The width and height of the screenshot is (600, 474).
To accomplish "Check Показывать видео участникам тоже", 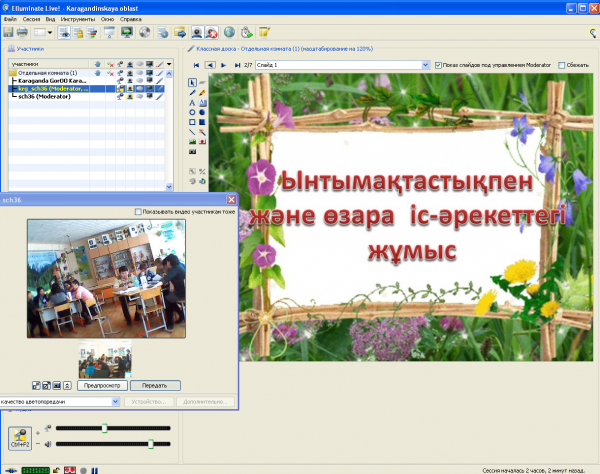I will click(138, 211).
